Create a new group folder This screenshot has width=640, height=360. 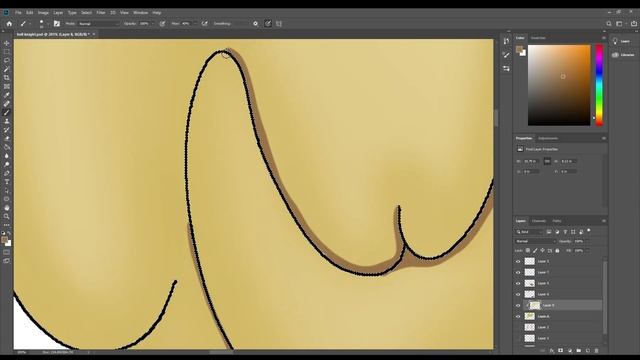578,351
